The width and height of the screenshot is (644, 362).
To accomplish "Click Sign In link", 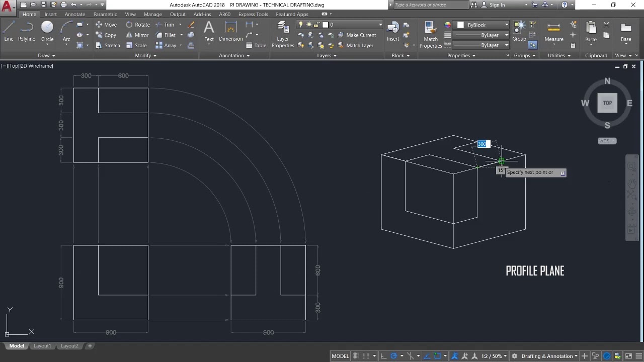I will coord(497,5).
